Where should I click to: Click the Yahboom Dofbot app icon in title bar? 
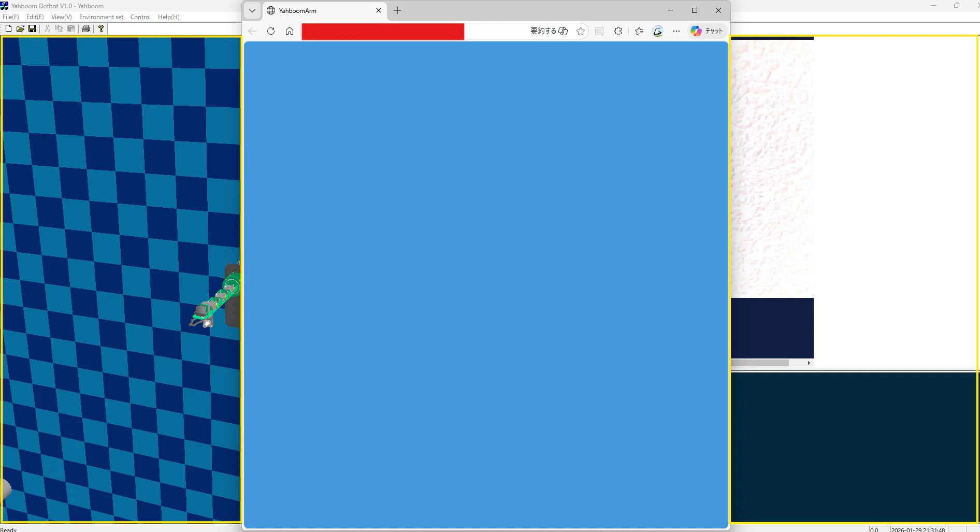pyautogui.click(x=4, y=6)
